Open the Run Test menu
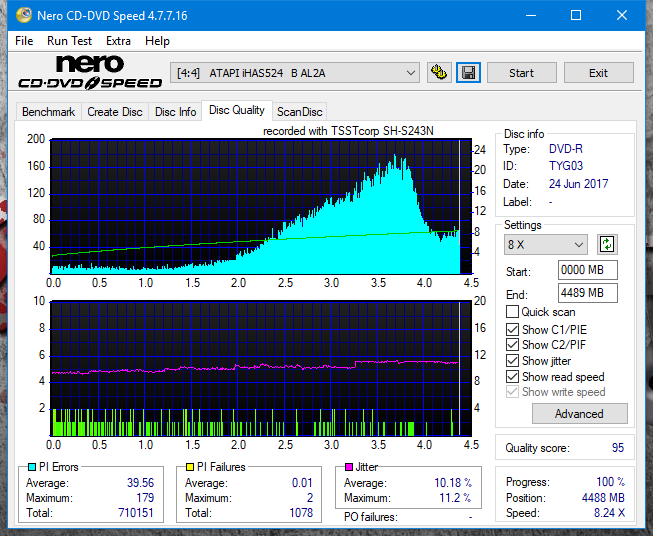The image size is (653, 536). click(69, 41)
